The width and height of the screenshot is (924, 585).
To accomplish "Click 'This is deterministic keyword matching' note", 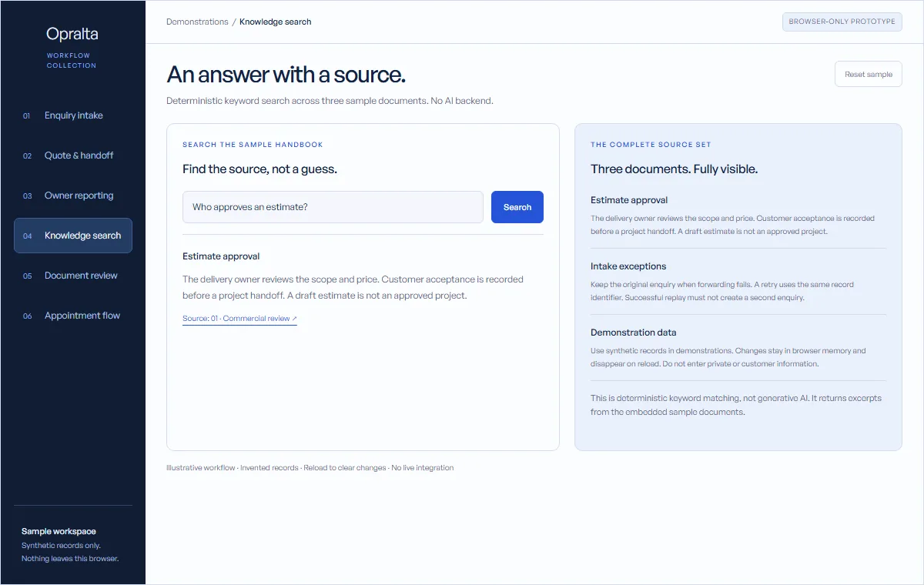I will [x=736, y=405].
